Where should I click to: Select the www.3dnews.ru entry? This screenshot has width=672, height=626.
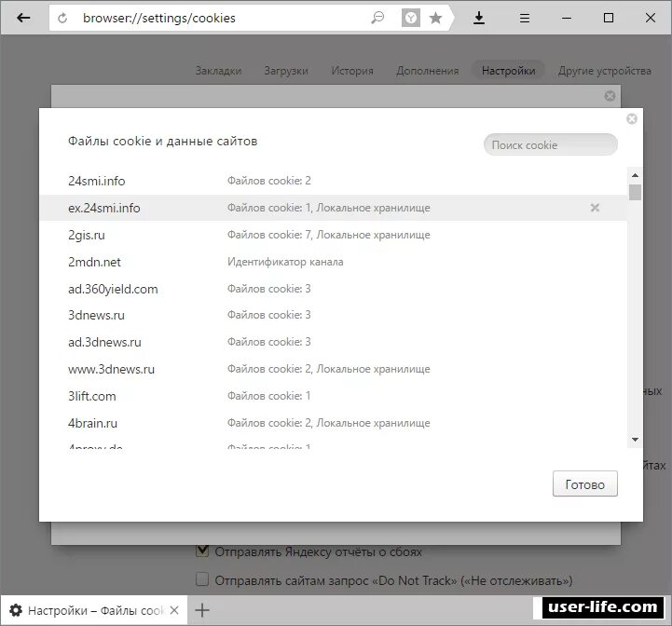pos(334,369)
